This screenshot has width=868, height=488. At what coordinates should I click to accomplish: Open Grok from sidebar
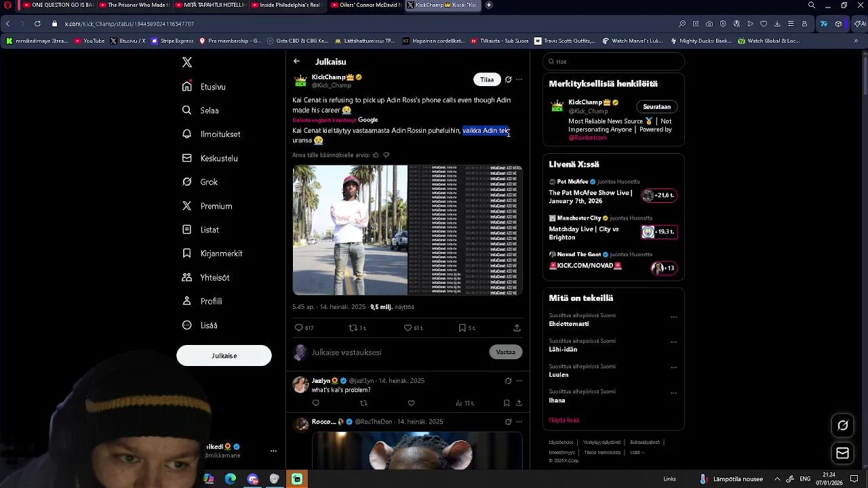click(200, 182)
